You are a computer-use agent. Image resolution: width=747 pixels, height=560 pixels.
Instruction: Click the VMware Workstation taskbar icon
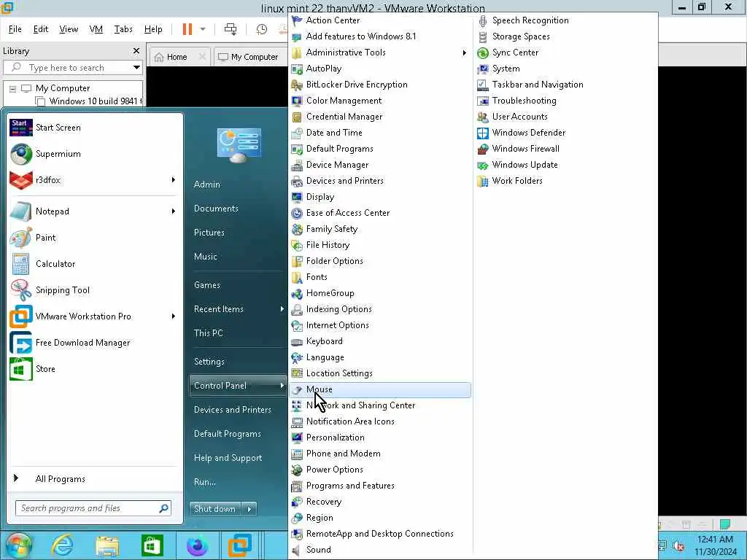click(x=239, y=545)
